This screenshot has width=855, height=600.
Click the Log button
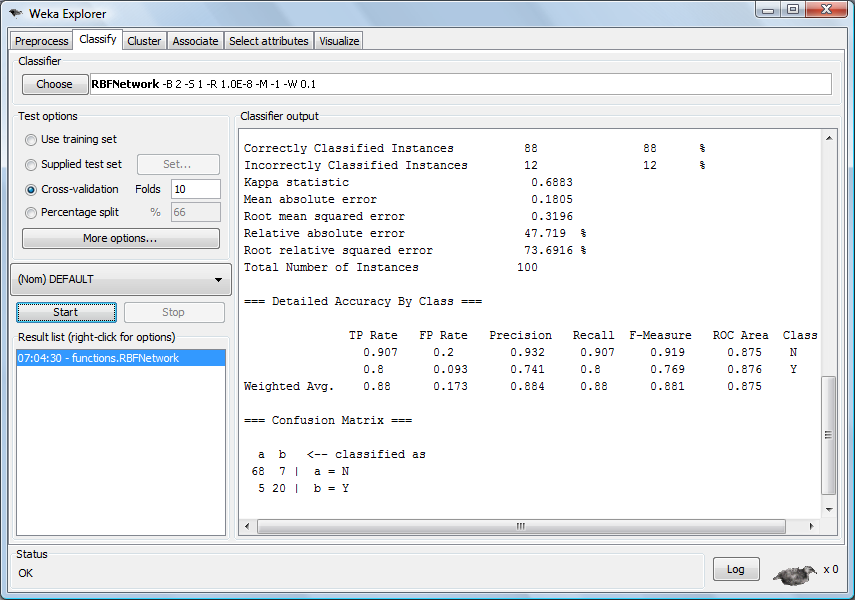click(x=736, y=569)
